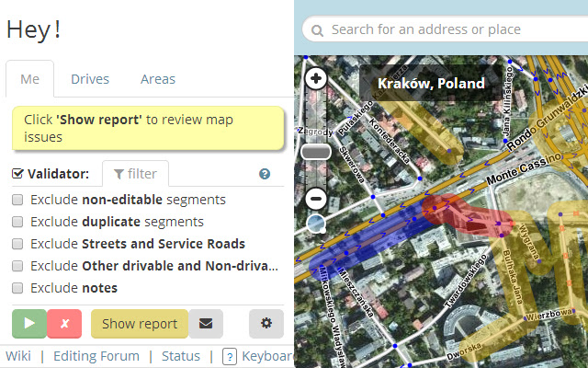588x368 pixels.
Task: Toggle the Validator checkbox
Action: 17,174
